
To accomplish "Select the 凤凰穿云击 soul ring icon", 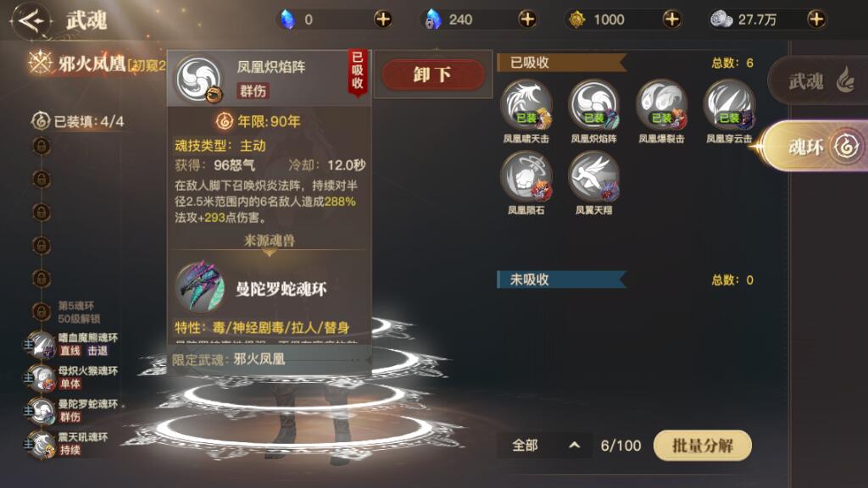I will point(729,105).
